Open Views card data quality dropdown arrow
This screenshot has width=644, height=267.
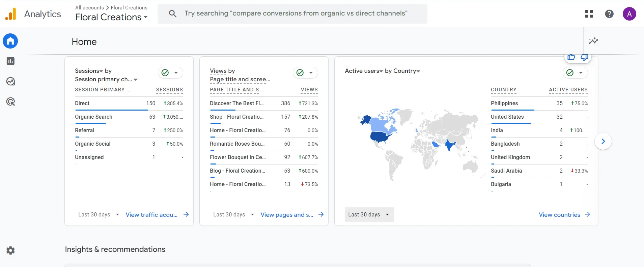(311, 72)
